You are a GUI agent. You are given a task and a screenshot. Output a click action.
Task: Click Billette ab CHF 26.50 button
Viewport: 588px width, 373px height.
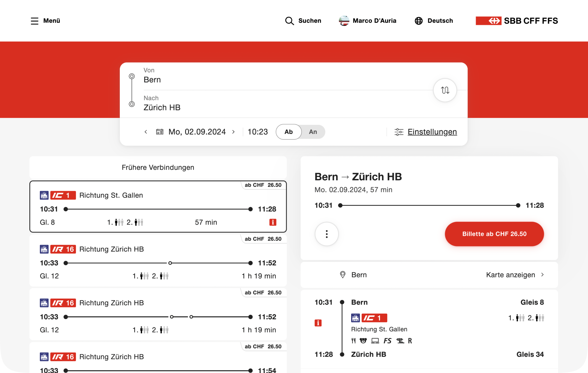coord(494,234)
